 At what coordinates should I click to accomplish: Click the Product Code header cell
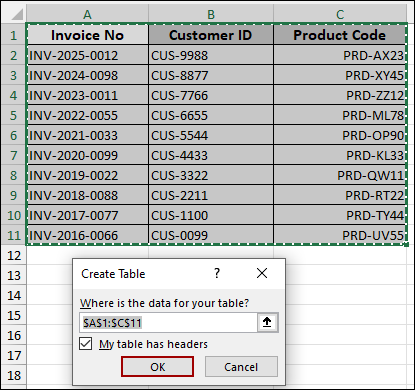340,35
